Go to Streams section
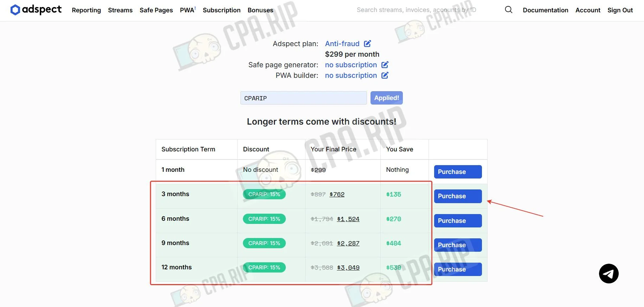Image resolution: width=644 pixels, height=307 pixels. click(120, 10)
